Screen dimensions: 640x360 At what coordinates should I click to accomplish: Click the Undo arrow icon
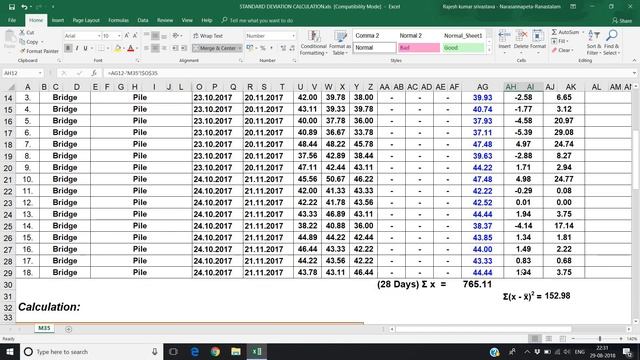[24, 7]
